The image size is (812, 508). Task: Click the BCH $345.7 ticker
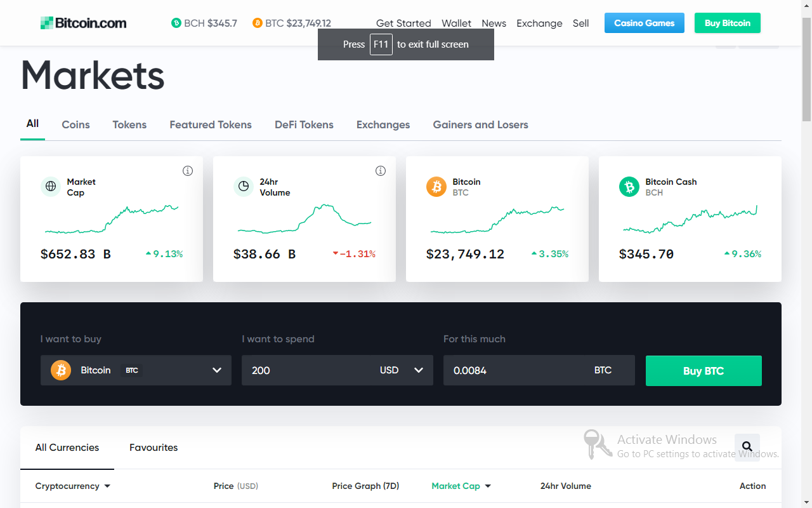204,23
